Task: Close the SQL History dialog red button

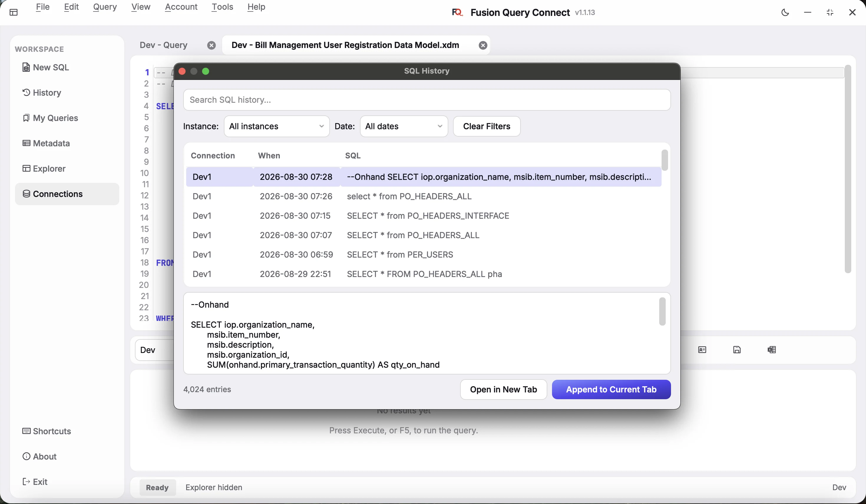Action: click(182, 71)
